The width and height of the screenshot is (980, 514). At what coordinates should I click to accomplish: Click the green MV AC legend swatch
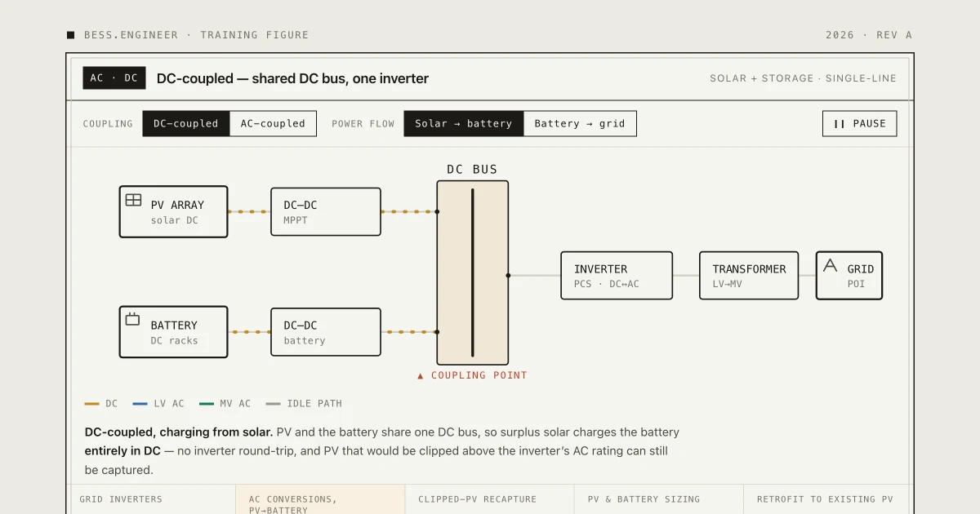click(207, 404)
